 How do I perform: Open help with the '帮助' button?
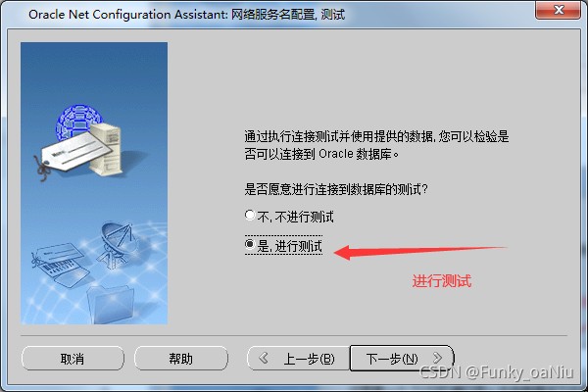tap(181, 359)
